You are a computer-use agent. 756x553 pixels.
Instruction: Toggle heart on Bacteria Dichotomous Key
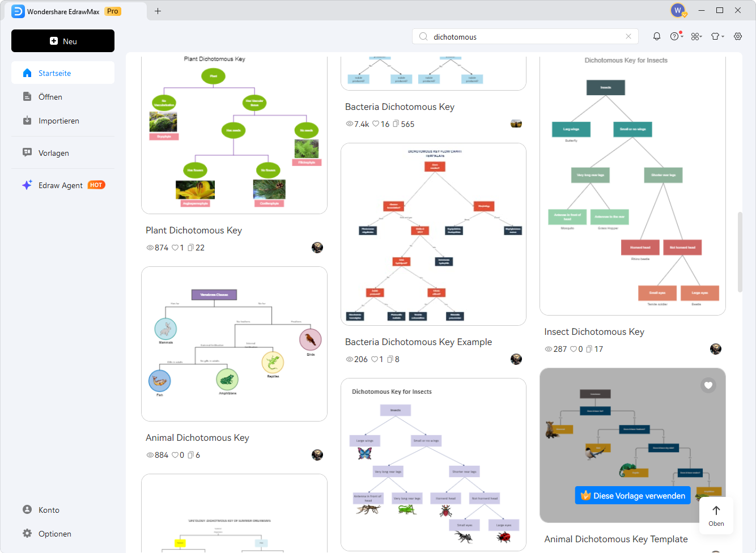coord(376,124)
